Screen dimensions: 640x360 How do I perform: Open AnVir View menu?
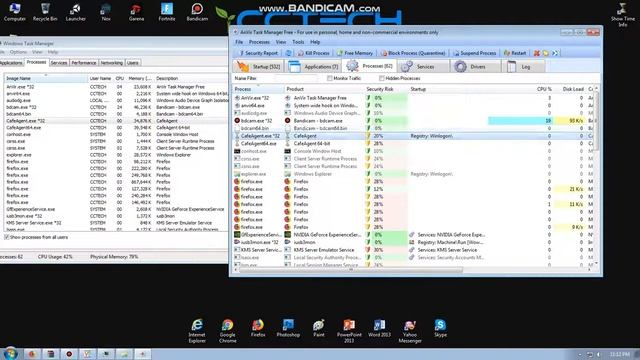pyautogui.click(x=281, y=42)
